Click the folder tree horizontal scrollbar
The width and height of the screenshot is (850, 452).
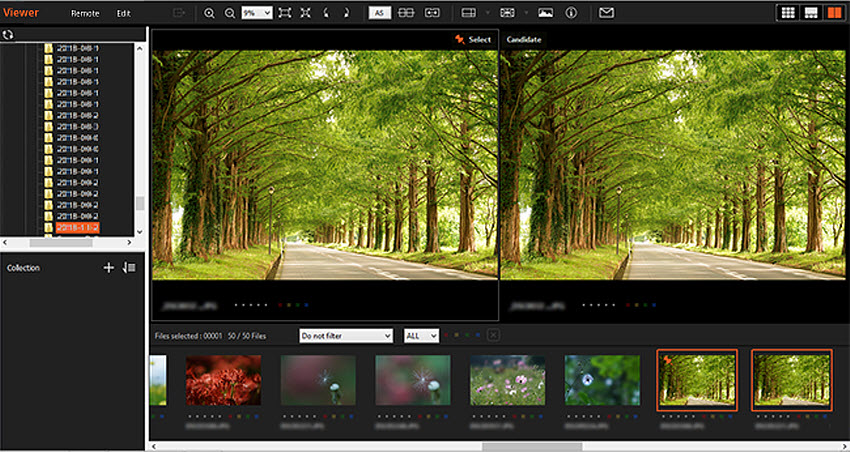coord(61,243)
